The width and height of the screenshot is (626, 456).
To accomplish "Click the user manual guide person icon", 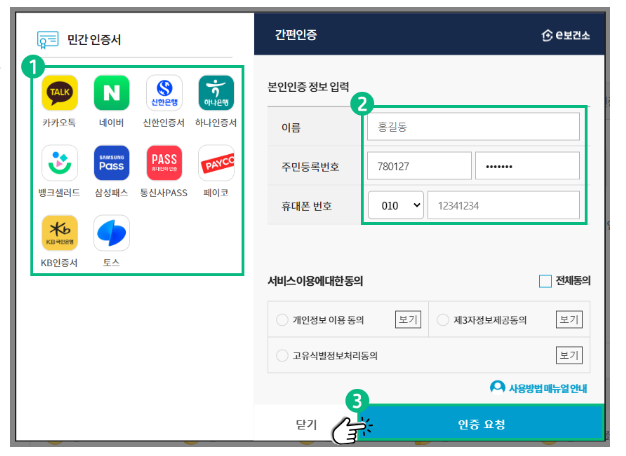I will (497, 387).
